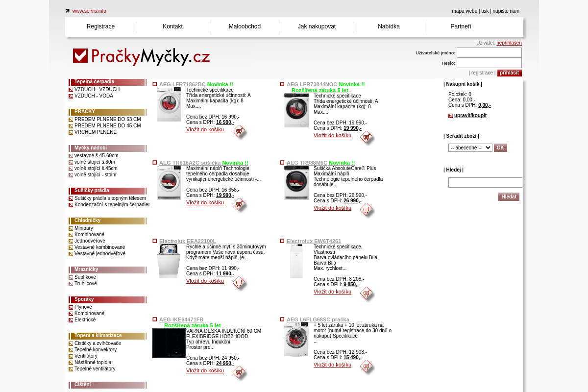Viewport: 588px width, 392px height.
Task: Click cart icon for Electrolux EW6T4261
Action: [367, 294]
